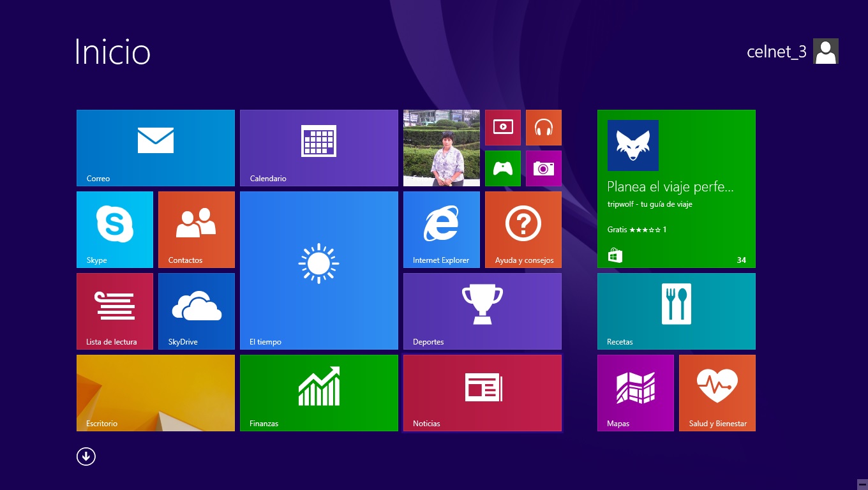Launch the Skype app tile
Image resolution: width=868 pixels, height=490 pixels.
(115, 230)
